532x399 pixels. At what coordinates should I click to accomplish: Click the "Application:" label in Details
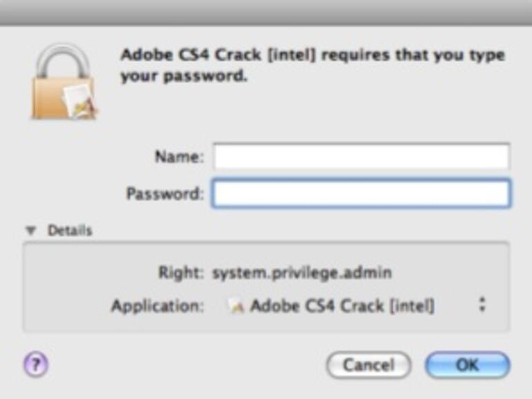[158, 306]
